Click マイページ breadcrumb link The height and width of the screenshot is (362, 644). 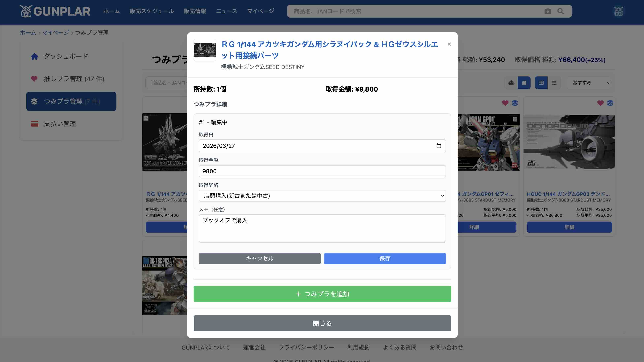(56, 33)
